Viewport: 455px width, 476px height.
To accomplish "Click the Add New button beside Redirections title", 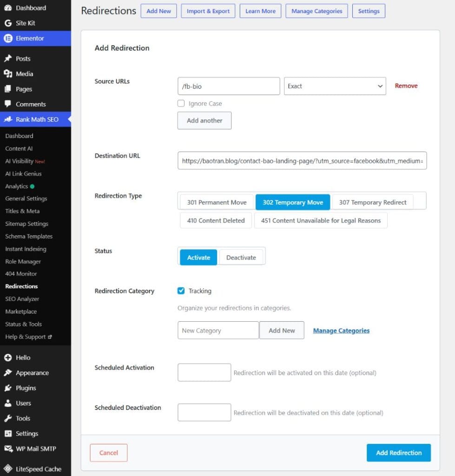I will click(158, 11).
